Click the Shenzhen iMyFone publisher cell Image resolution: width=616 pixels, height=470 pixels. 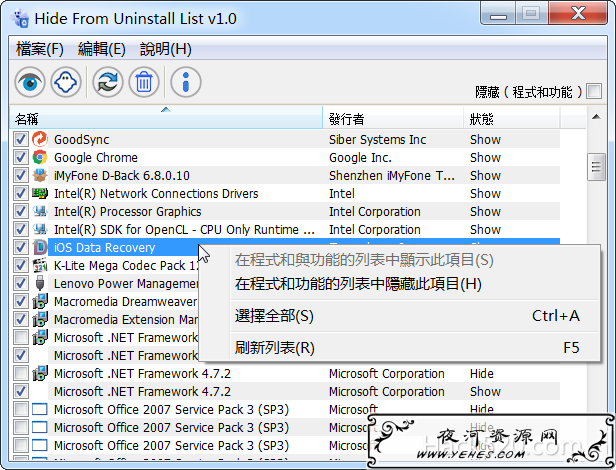392,176
